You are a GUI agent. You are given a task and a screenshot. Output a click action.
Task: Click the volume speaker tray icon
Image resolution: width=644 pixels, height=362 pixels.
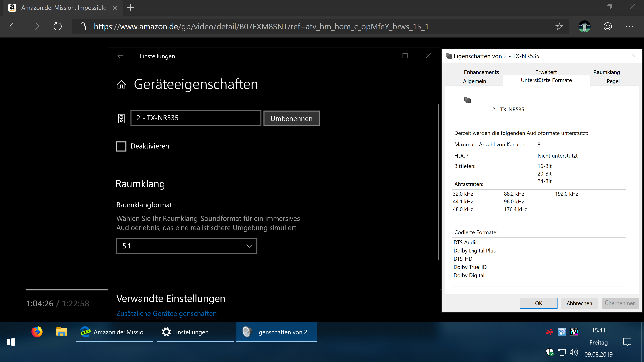[x=574, y=352]
